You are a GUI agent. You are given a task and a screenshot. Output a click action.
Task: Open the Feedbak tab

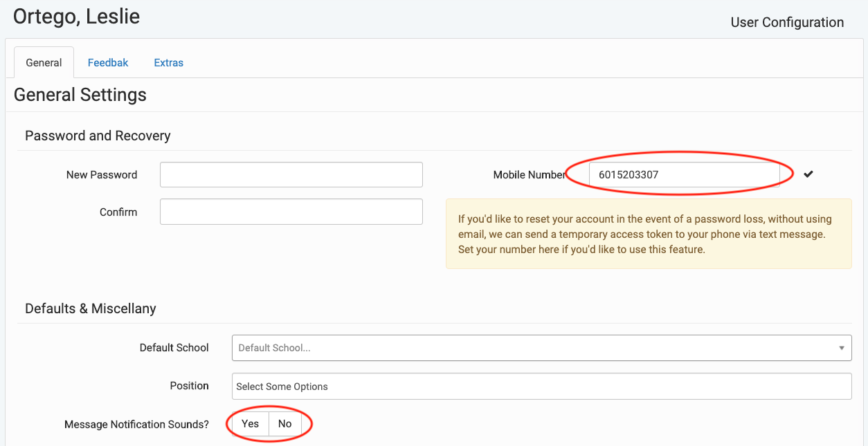(x=108, y=62)
